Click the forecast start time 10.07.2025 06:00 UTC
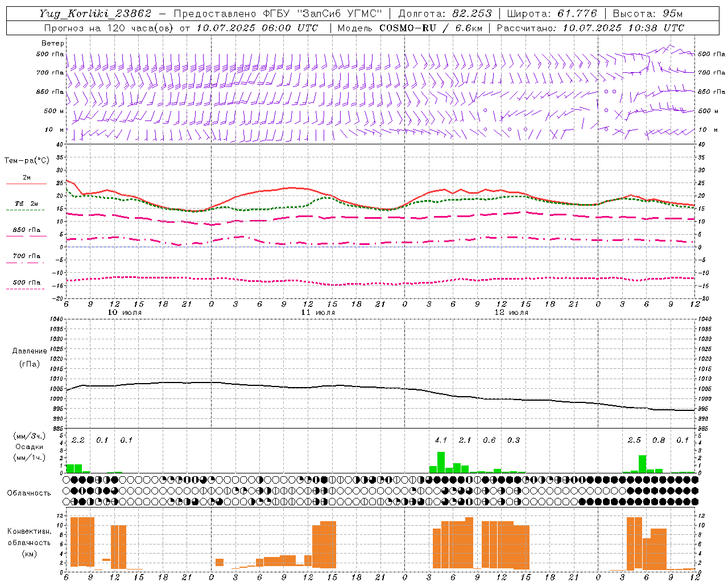Viewport: 728px width, 582px height. coord(257,28)
